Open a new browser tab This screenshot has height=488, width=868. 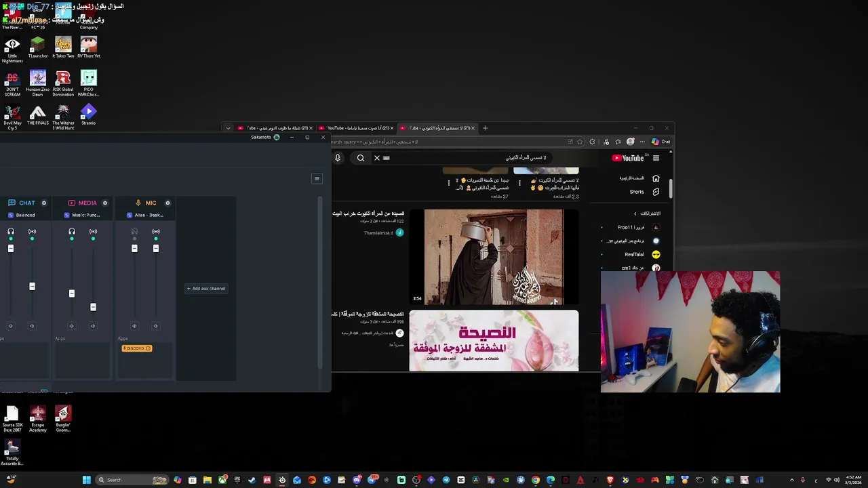coord(485,128)
